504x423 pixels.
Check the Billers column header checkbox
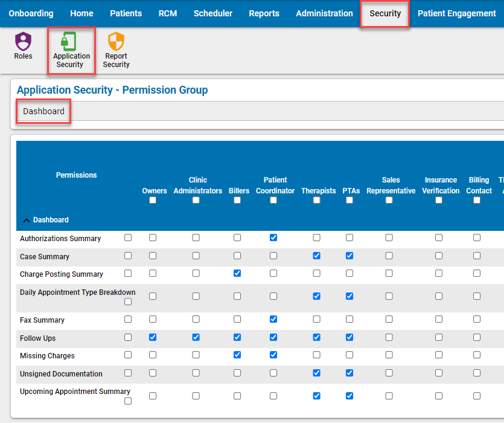tap(237, 200)
